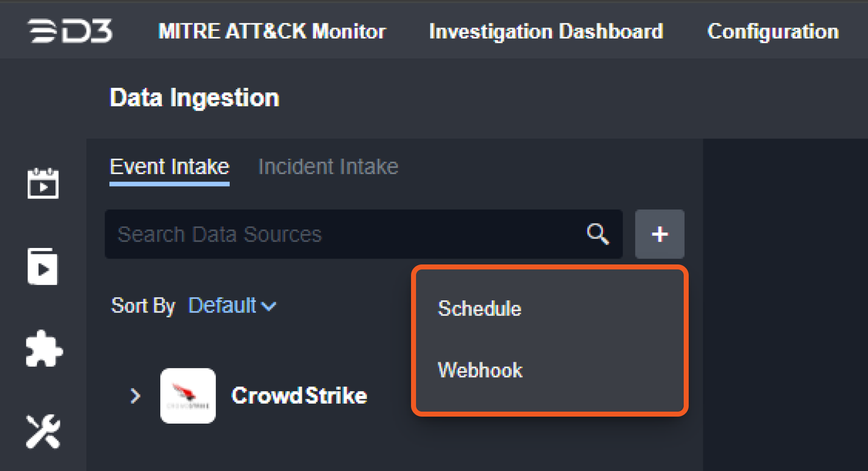Viewport: 868px width, 471px height.
Task: Switch to the Incident Intake tab
Action: [x=328, y=167]
